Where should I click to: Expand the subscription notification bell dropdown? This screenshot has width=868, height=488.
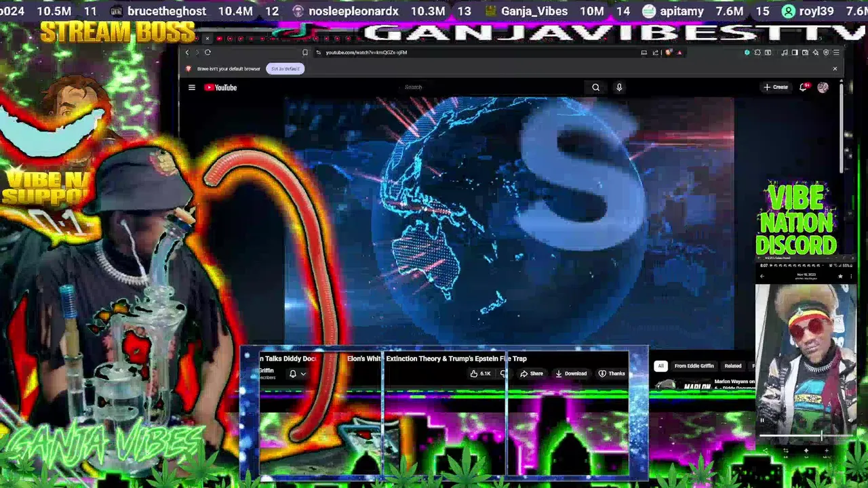[x=298, y=373]
